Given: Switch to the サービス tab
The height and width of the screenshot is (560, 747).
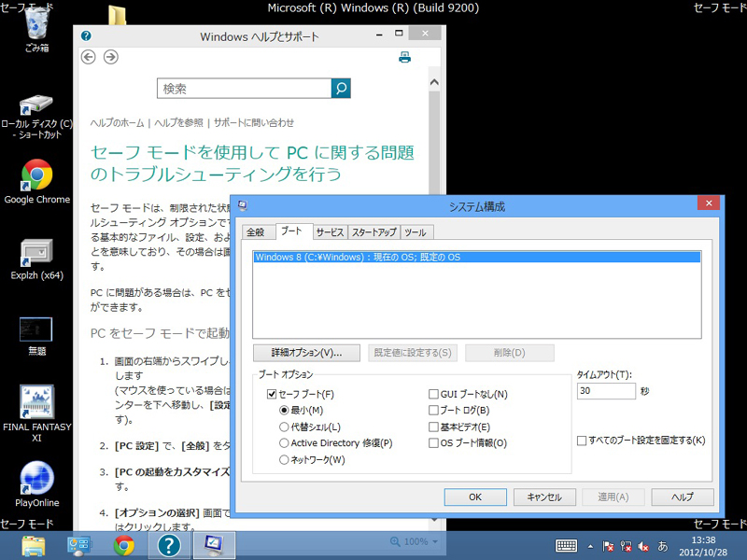Looking at the screenshot, I should click(330, 231).
